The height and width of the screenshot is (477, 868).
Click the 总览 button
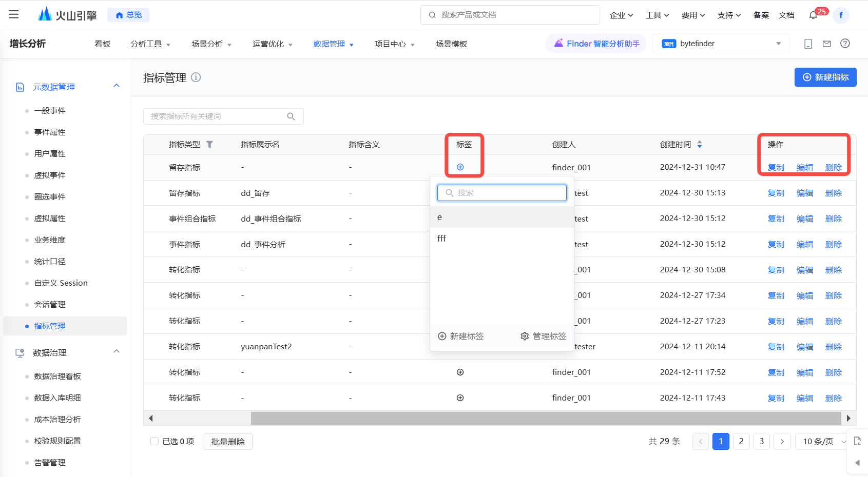(128, 15)
